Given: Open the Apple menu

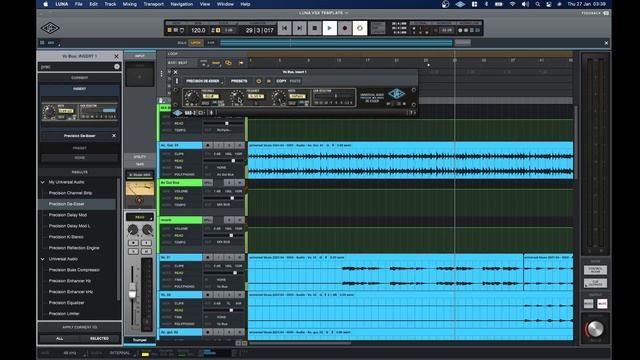Looking at the screenshot, I should [x=45, y=4].
